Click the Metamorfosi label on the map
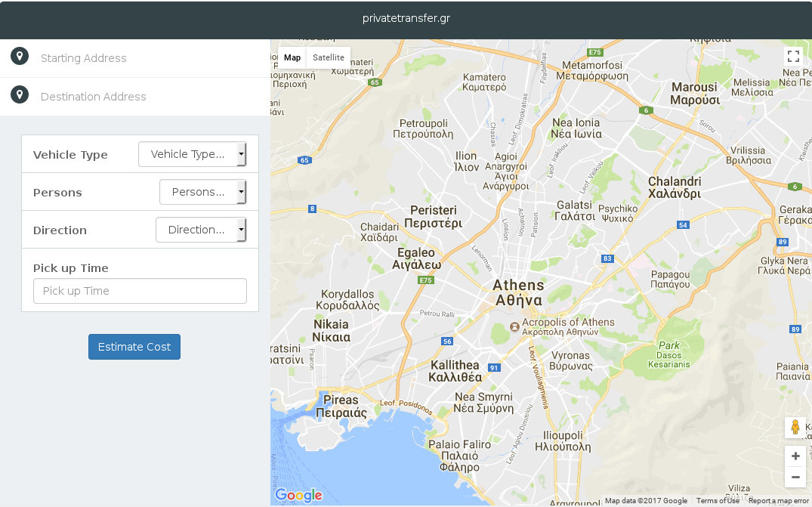The height and width of the screenshot is (507, 812). point(592,70)
